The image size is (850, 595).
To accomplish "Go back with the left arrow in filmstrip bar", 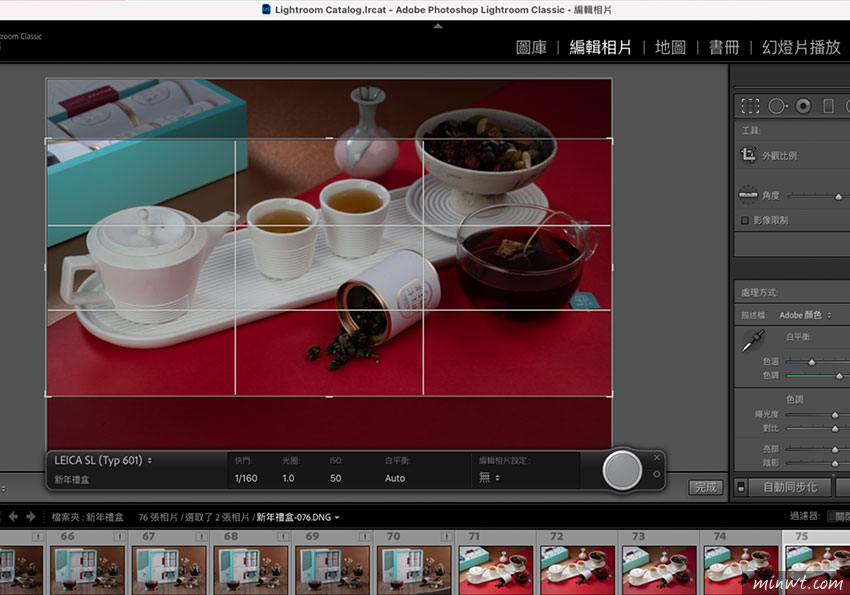I will click(14, 517).
